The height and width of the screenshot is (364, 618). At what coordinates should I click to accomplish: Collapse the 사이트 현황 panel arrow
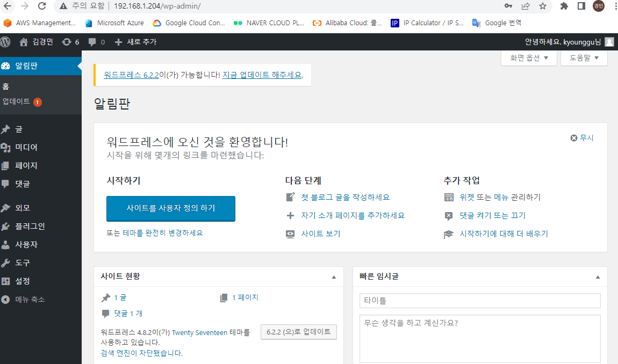click(x=334, y=277)
